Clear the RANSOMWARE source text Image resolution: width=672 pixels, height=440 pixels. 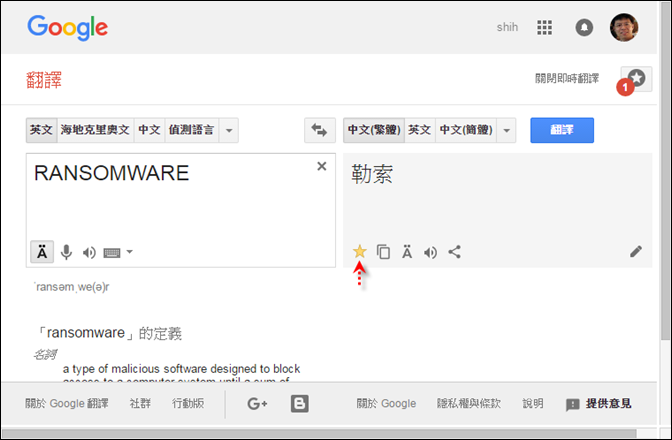[322, 166]
